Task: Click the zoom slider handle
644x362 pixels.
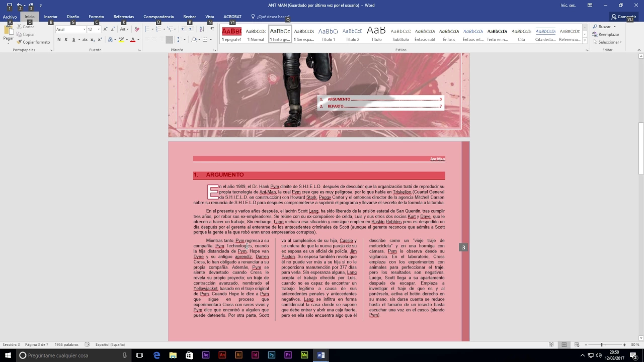Action: 602,344
